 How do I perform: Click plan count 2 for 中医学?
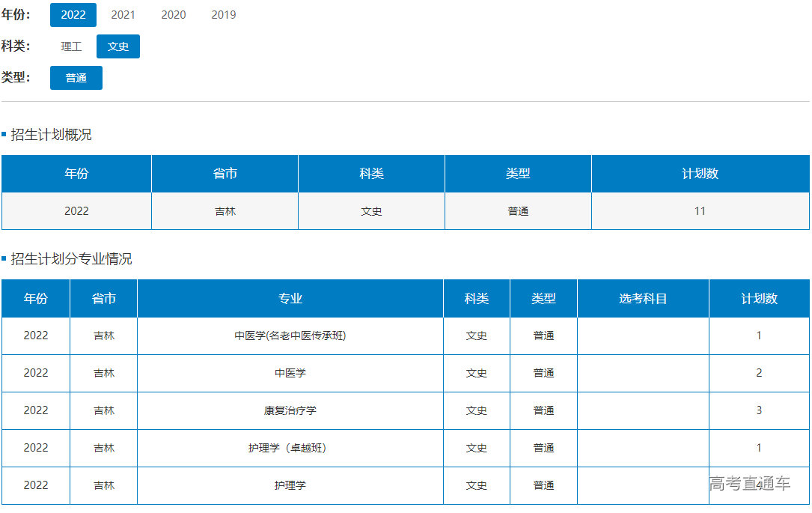tap(759, 373)
